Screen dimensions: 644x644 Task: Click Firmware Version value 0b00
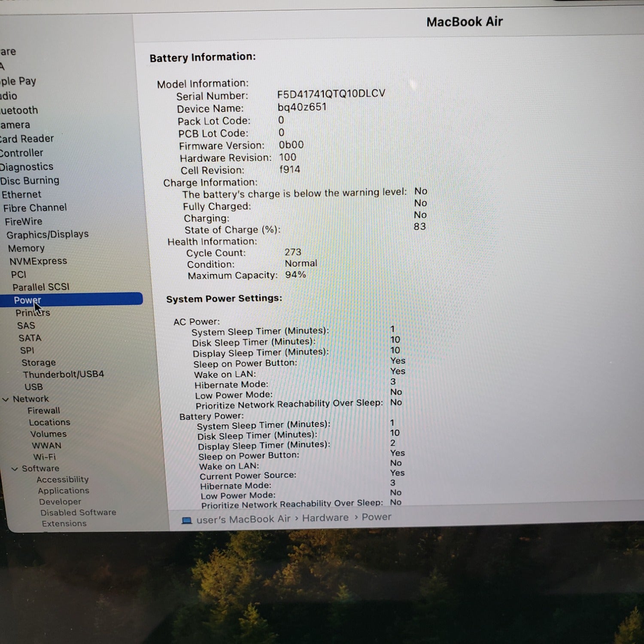[x=291, y=145]
